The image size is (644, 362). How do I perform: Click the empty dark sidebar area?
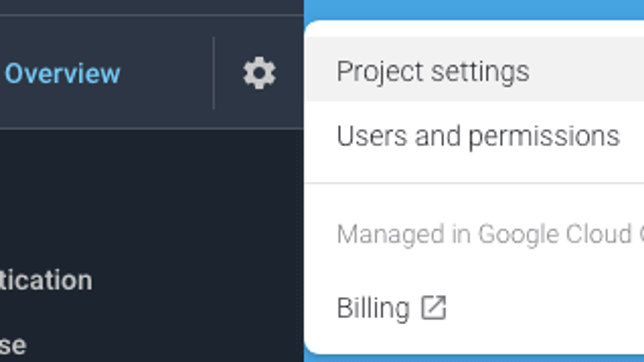(x=151, y=201)
